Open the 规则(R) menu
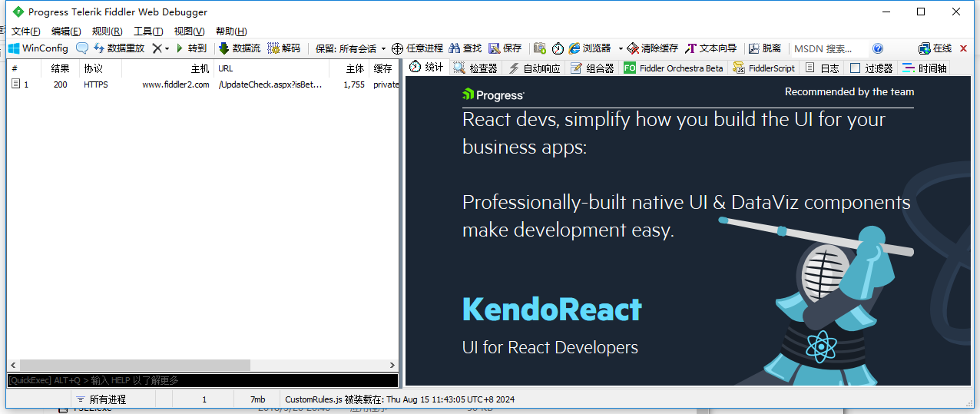 click(x=107, y=31)
